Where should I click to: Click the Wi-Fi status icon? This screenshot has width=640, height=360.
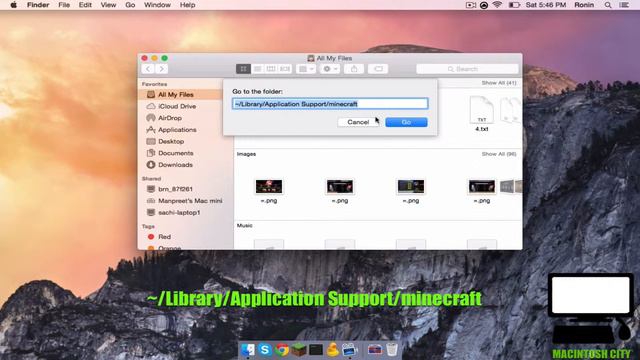pyautogui.click(x=497, y=5)
